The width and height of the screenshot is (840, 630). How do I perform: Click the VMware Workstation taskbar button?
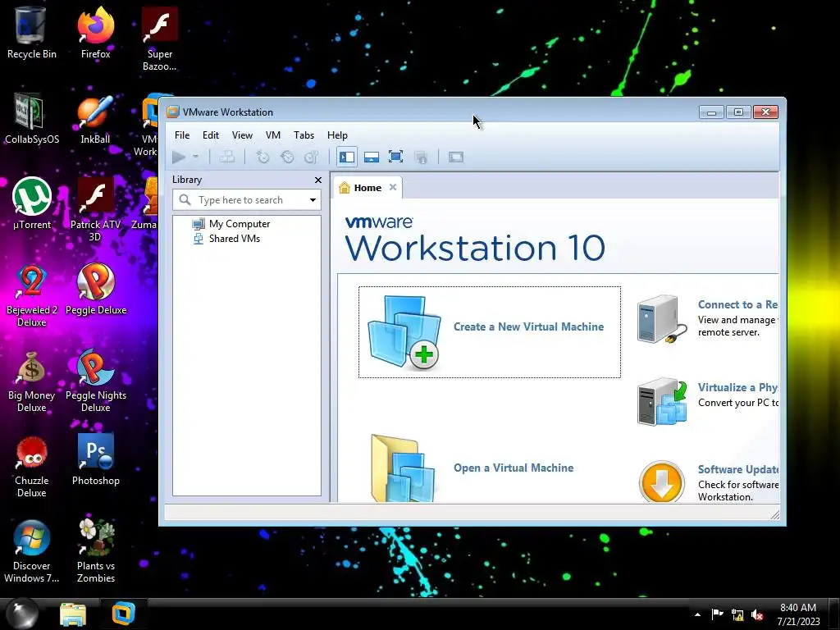click(123, 614)
